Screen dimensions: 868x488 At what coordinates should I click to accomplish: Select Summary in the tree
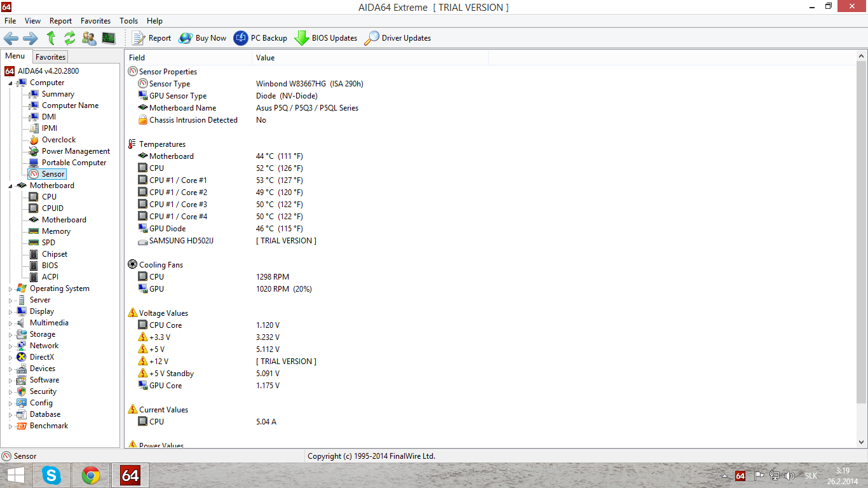[58, 94]
